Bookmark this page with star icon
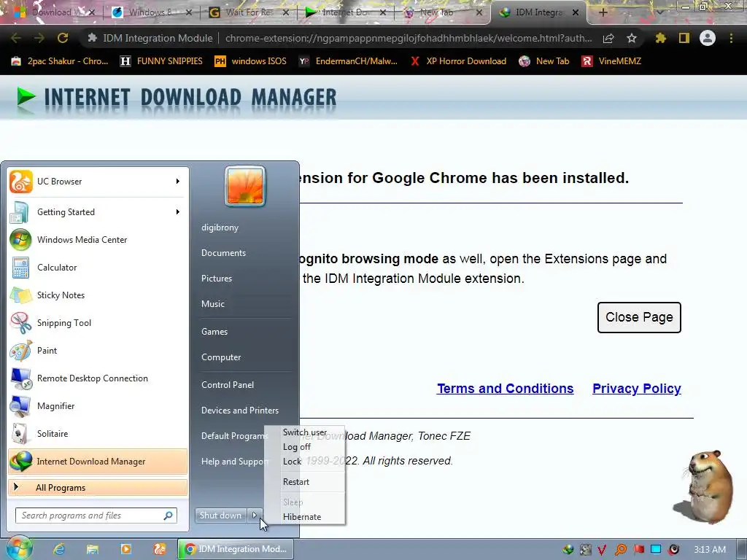747x560 pixels. tap(632, 38)
